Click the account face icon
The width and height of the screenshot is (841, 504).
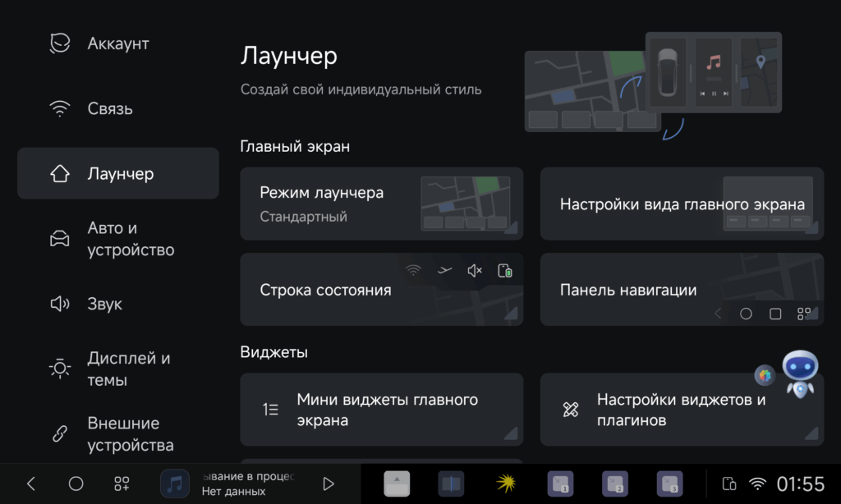click(x=59, y=44)
